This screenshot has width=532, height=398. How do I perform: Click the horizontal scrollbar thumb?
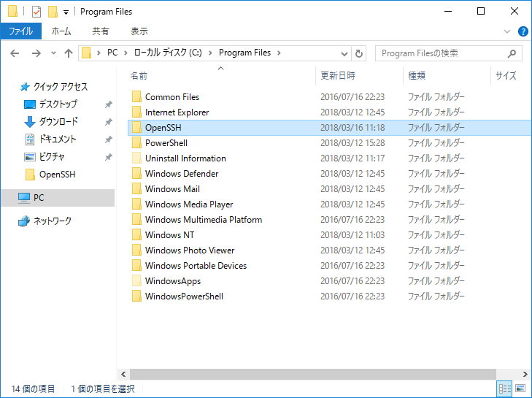313,374
